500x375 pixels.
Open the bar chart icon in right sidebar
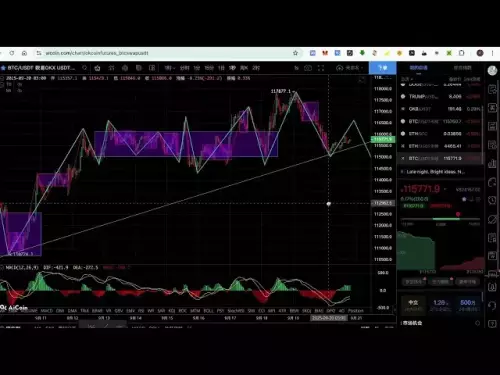pyautogui.click(x=492, y=163)
